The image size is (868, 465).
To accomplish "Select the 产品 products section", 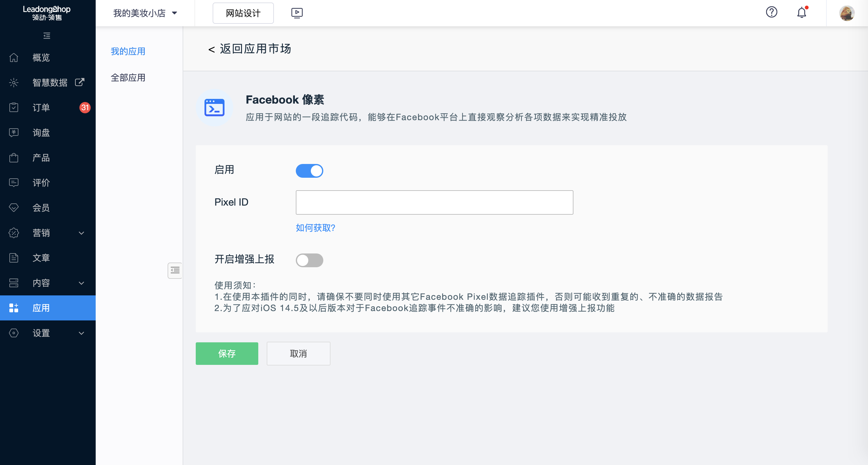I will [41, 157].
